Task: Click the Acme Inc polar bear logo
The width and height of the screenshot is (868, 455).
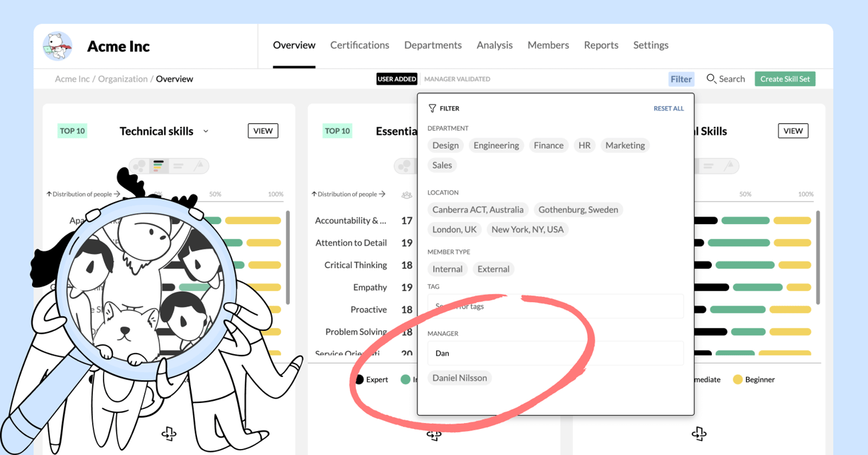Action: coord(58,46)
